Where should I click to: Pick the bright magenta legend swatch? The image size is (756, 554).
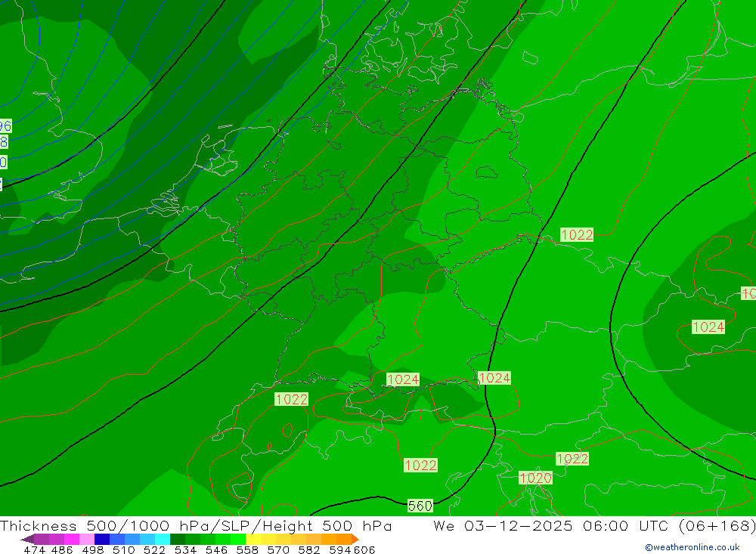click(x=71, y=539)
